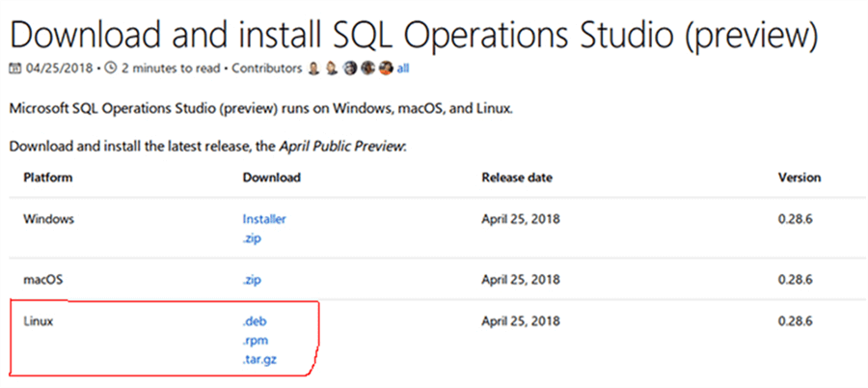Open the fourth contributor's avatar

point(367,69)
